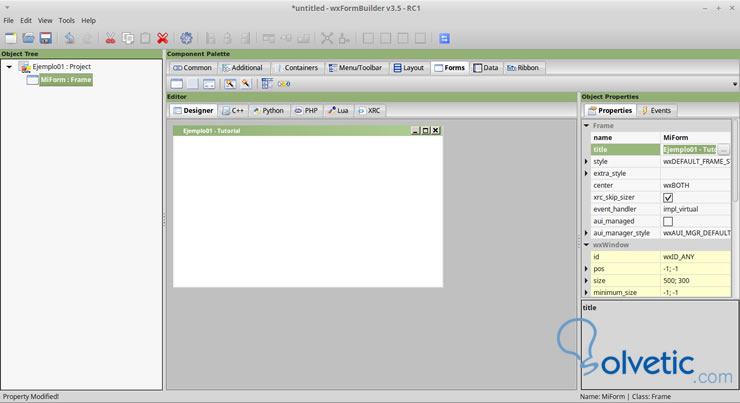The height and width of the screenshot is (403, 740).
Task: Add a Wizard Page from the palette
Action: point(246,84)
